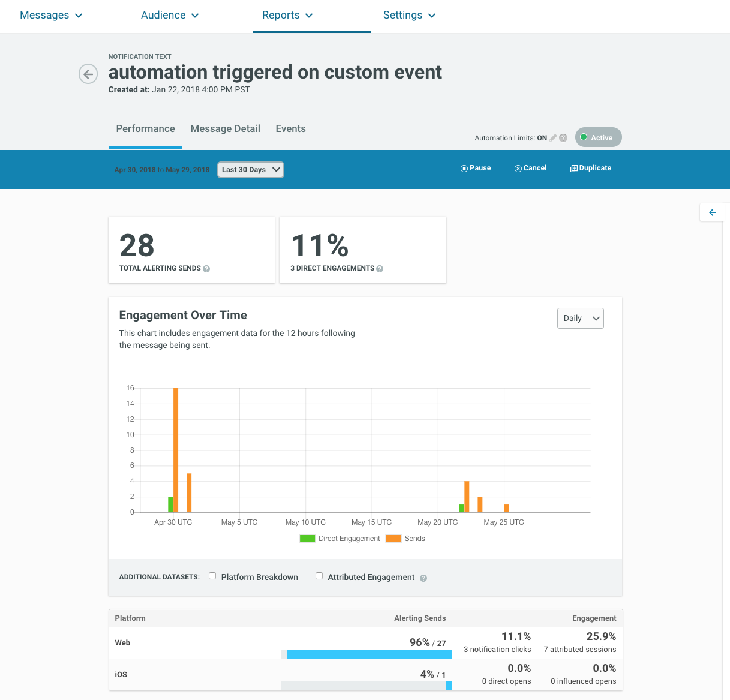Viewport: 730px width, 700px height.
Task: Click the tallest orange Sends bar in chart
Action: pyautogui.click(x=176, y=450)
